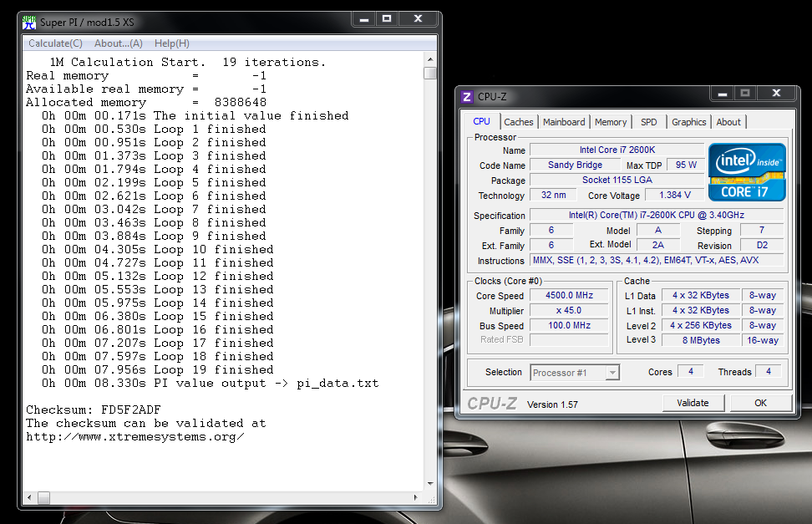Click the Threads count value field
Viewport: 812px width, 524px height.
[x=769, y=372]
